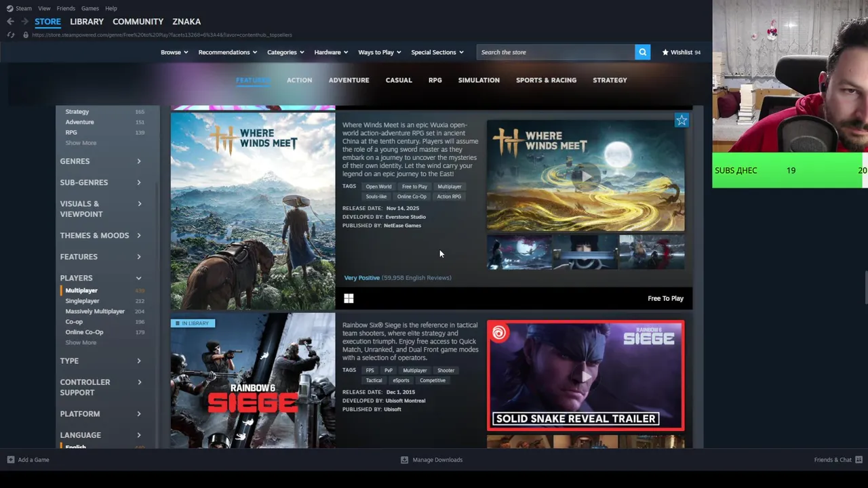Play the Solid Snake Reveal Trailer
This screenshot has width=868, height=488.
point(585,375)
